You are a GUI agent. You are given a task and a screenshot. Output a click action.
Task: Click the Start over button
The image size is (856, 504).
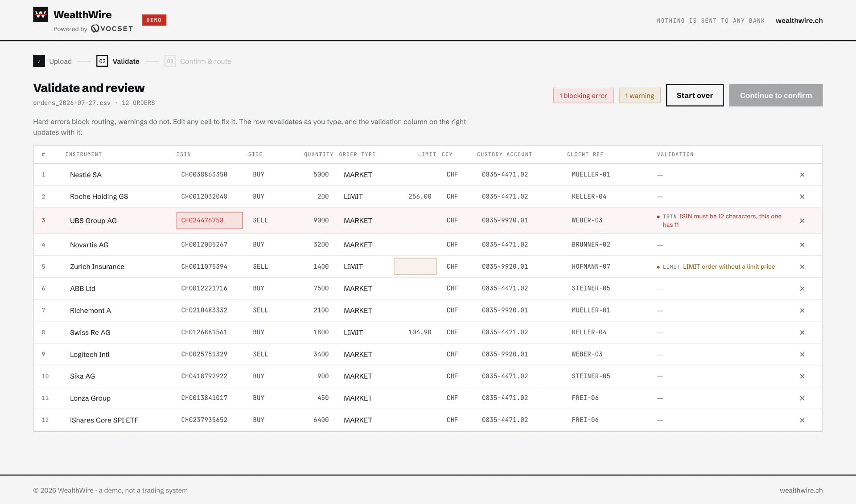[x=695, y=95]
